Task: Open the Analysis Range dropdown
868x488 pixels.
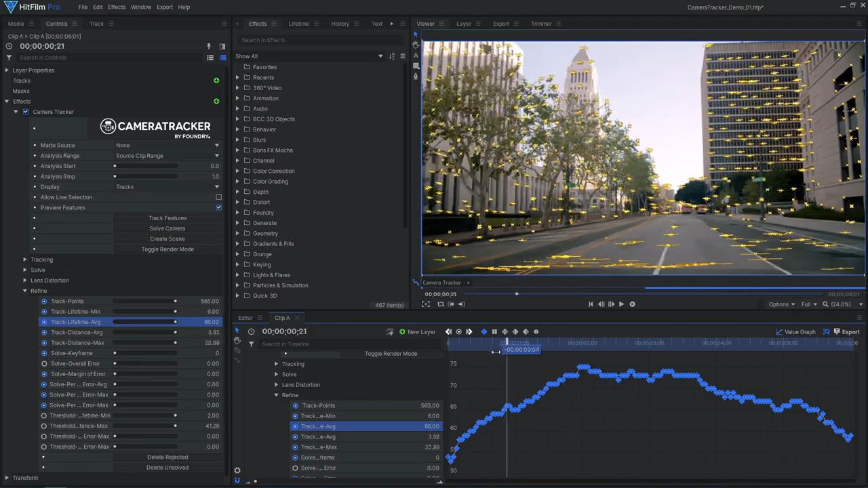Action: 167,156
